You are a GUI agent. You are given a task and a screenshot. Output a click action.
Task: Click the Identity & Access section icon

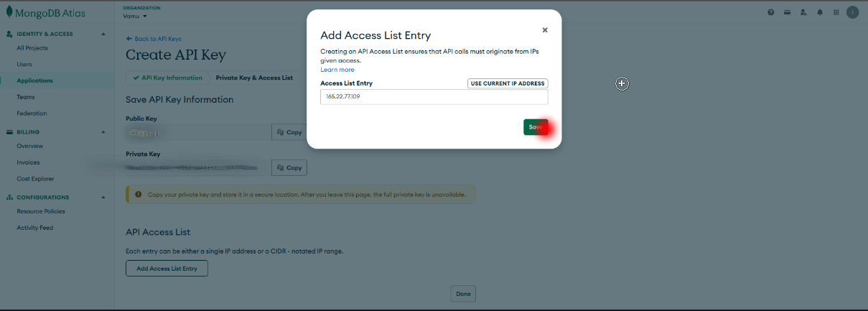10,34
